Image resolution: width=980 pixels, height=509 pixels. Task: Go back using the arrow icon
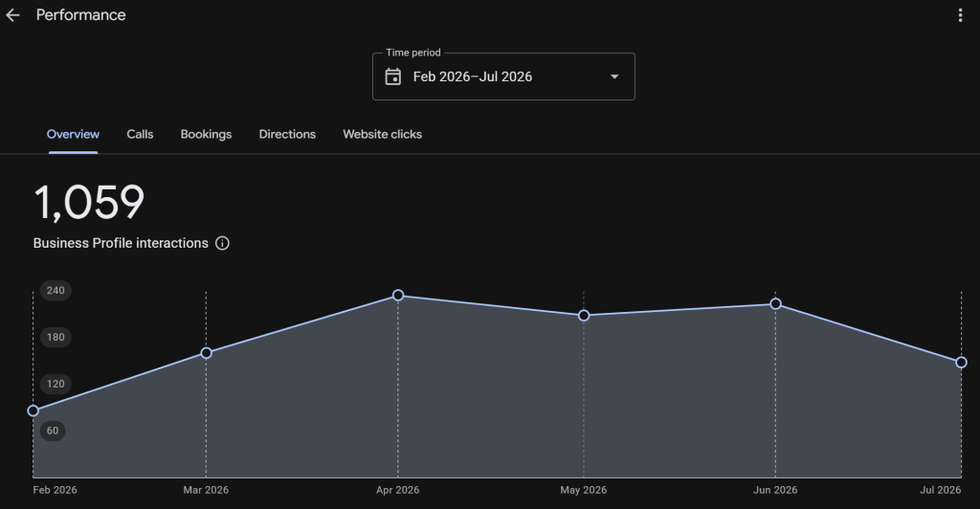[12, 15]
